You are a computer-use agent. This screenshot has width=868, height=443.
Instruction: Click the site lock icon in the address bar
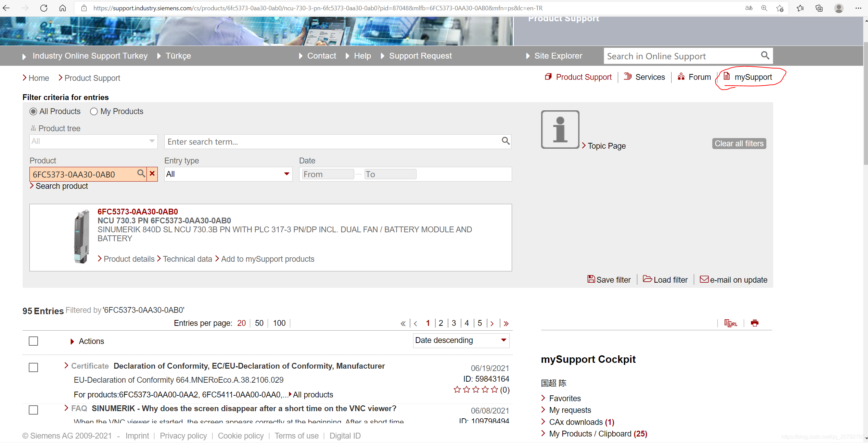(84, 8)
